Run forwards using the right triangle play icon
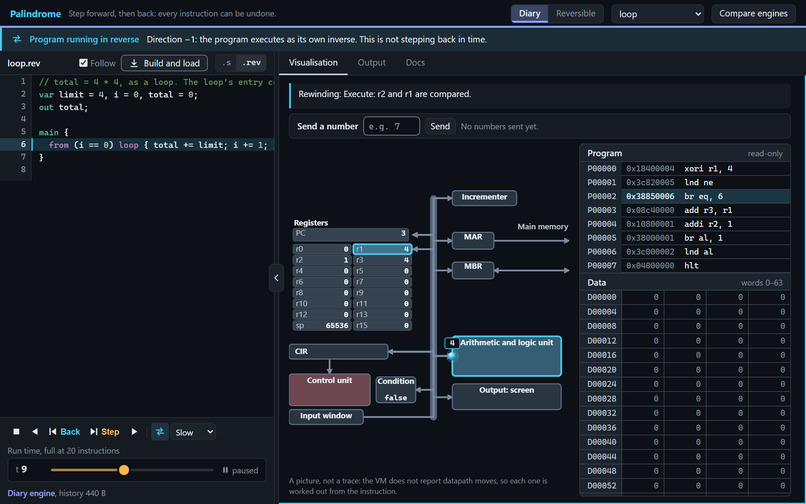The image size is (806, 504). pos(134,432)
